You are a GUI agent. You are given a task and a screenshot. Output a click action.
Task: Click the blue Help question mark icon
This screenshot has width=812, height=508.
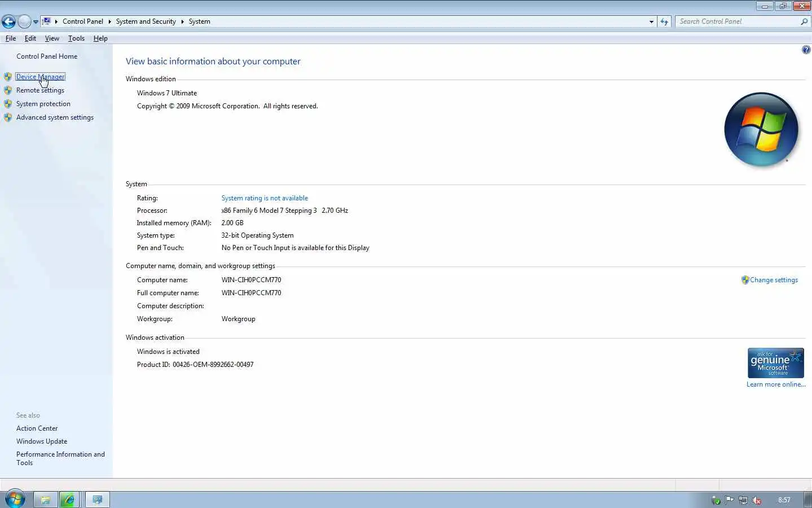(806, 50)
